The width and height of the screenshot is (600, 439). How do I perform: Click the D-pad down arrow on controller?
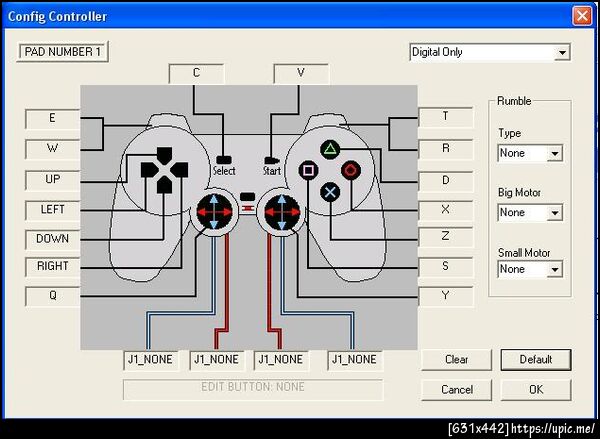point(165,185)
